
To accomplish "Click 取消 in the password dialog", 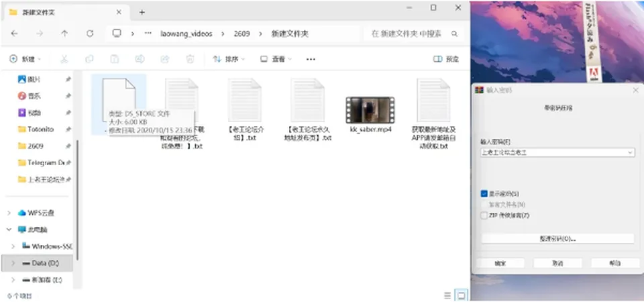I will (x=557, y=263).
